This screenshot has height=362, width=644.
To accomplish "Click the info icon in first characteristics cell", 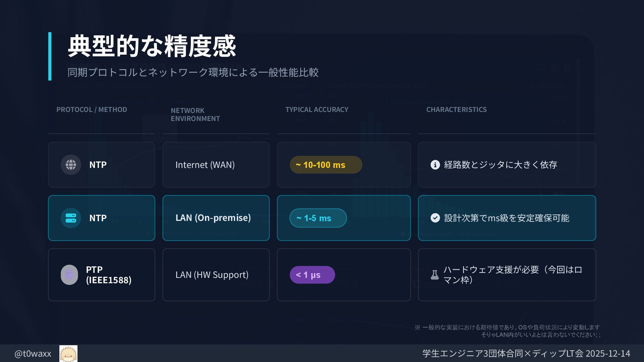I will (x=435, y=165).
